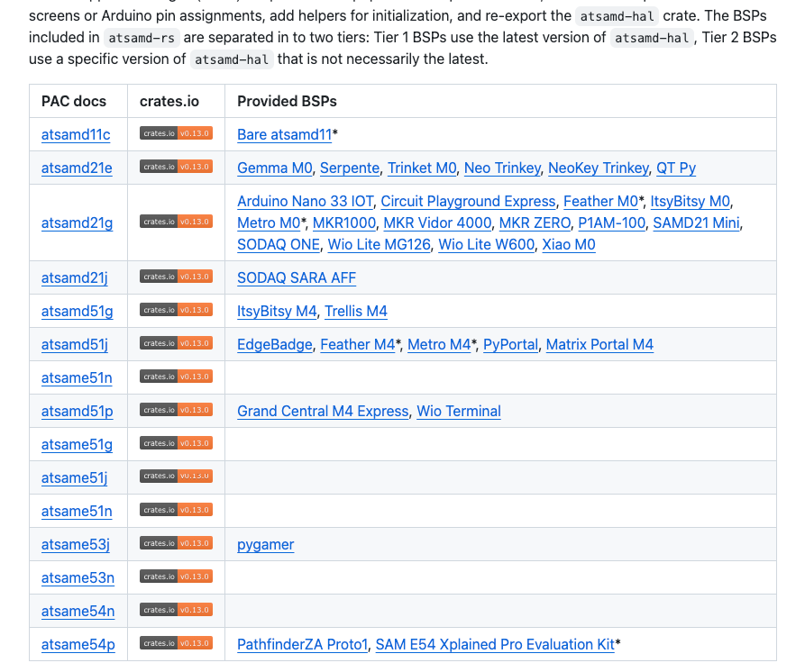Select the SODAQ ONE link
Viewport: 805px width, 672px height.
(x=279, y=244)
